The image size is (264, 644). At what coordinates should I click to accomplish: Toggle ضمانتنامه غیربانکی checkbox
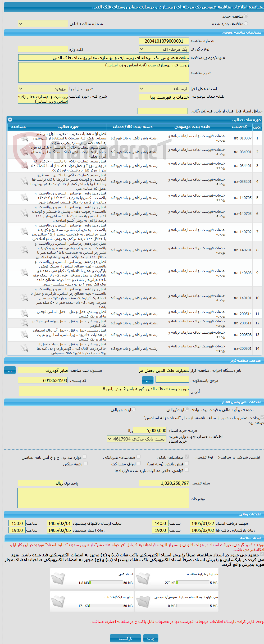[138, 457]
